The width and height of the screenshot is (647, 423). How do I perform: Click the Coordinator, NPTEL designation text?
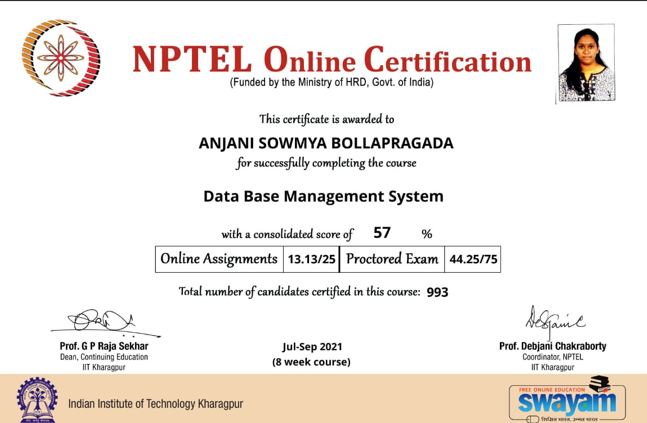[x=552, y=357]
